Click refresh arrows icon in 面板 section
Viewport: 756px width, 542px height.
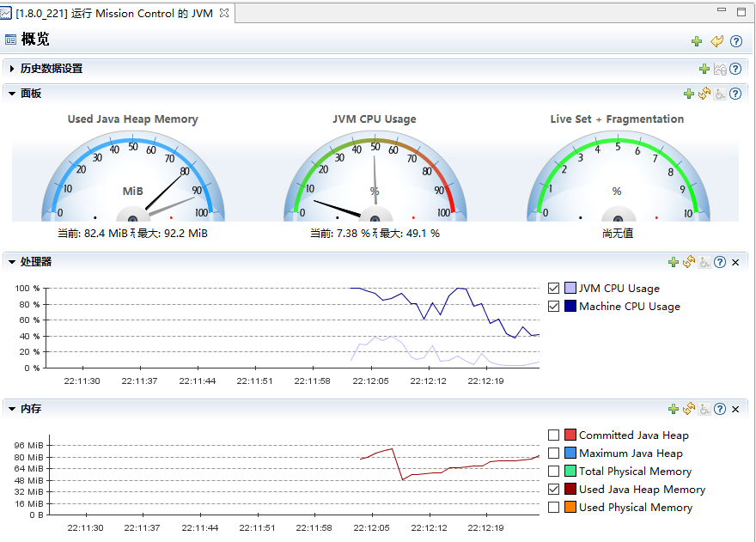[704, 93]
